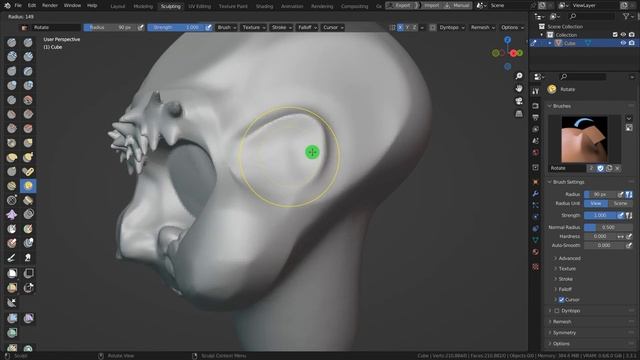Set Radius Unit to View
The height and width of the screenshot is (360, 640).
(596, 203)
